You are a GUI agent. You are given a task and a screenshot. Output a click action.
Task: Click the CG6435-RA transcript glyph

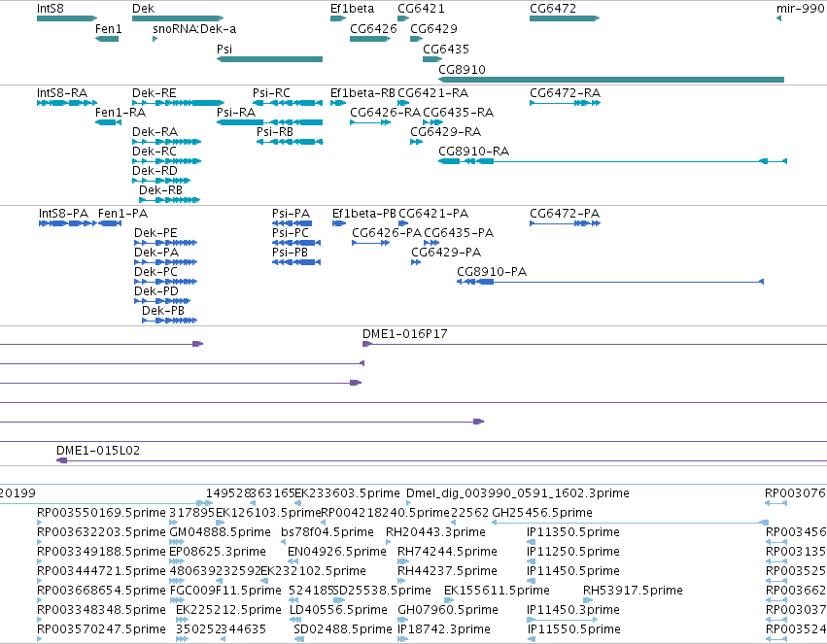432,122
